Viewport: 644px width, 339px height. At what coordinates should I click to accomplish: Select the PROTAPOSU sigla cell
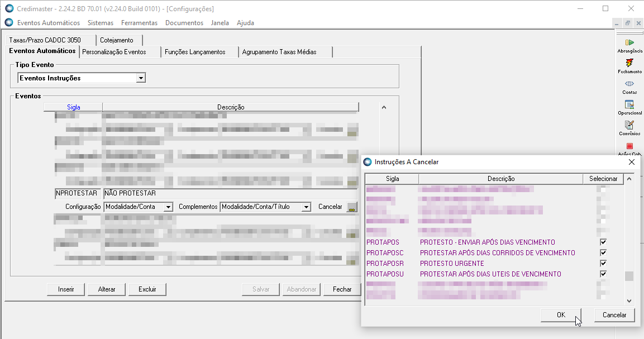[385, 274]
